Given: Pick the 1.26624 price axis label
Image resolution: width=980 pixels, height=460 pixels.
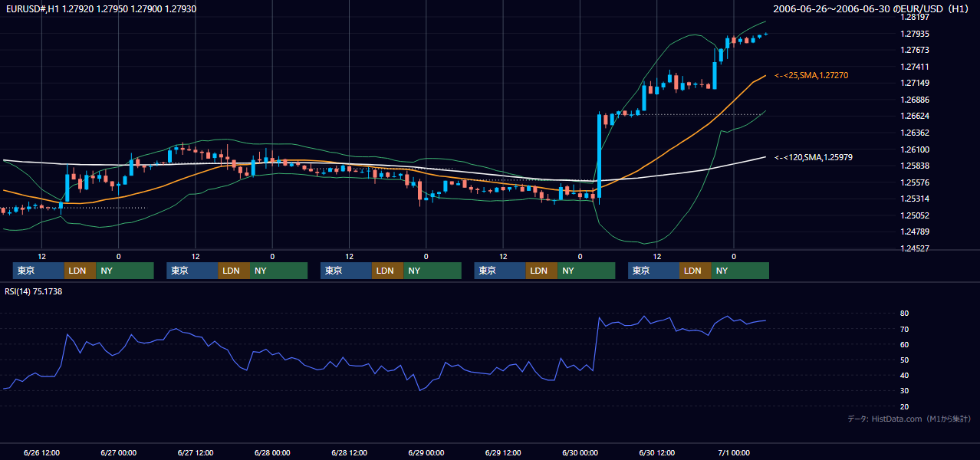Looking at the screenshot, I should pyautogui.click(x=916, y=116).
